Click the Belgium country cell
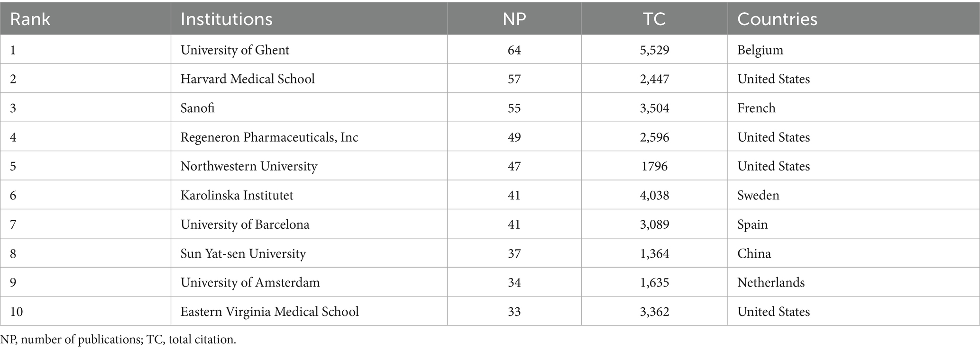980x350 pixels. [x=760, y=50]
